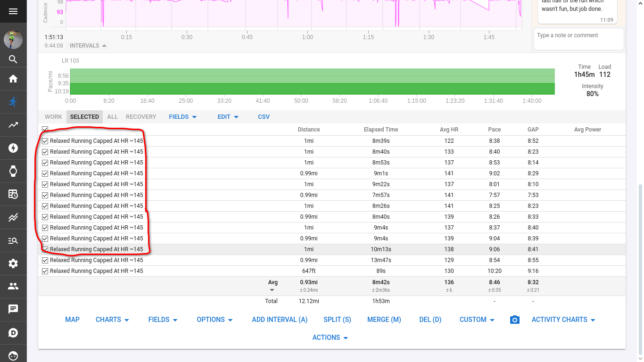The image size is (644, 362).
Task: Open the WORK tab
Action: click(x=53, y=116)
